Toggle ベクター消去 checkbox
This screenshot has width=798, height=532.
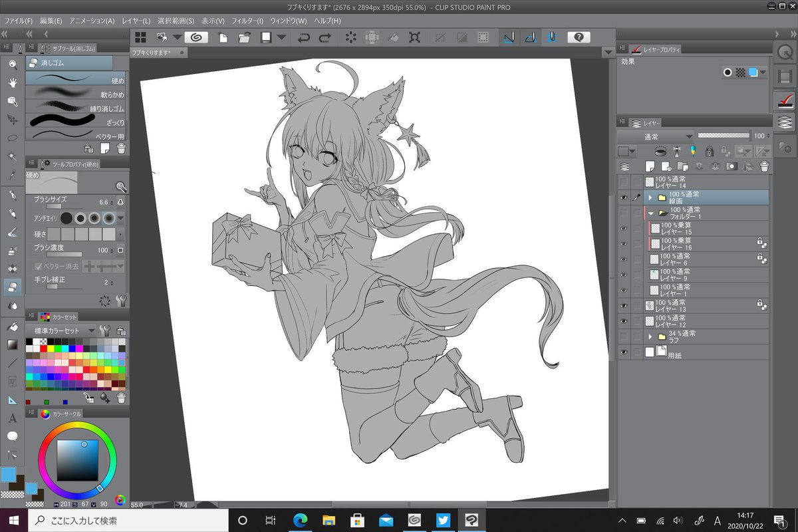pos(38,266)
